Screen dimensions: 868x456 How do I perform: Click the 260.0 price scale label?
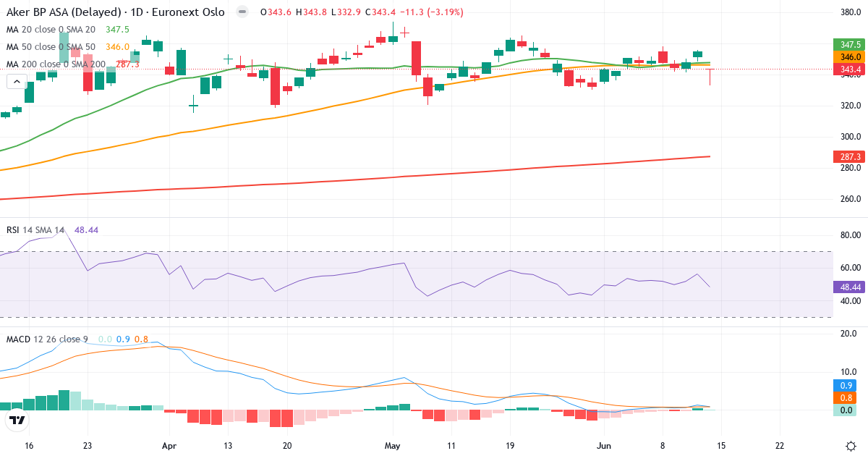[850, 199]
